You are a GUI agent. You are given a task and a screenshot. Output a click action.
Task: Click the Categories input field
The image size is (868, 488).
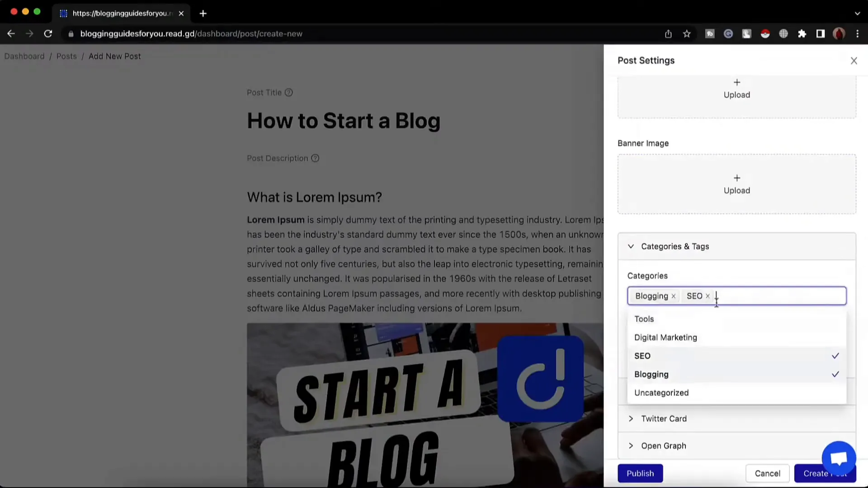[x=737, y=296]
